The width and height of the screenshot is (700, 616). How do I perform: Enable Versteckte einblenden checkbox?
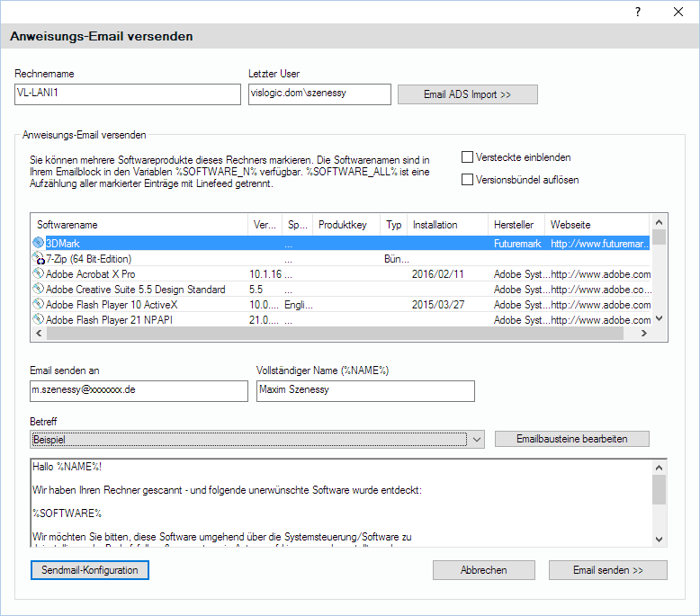[467, 157]
